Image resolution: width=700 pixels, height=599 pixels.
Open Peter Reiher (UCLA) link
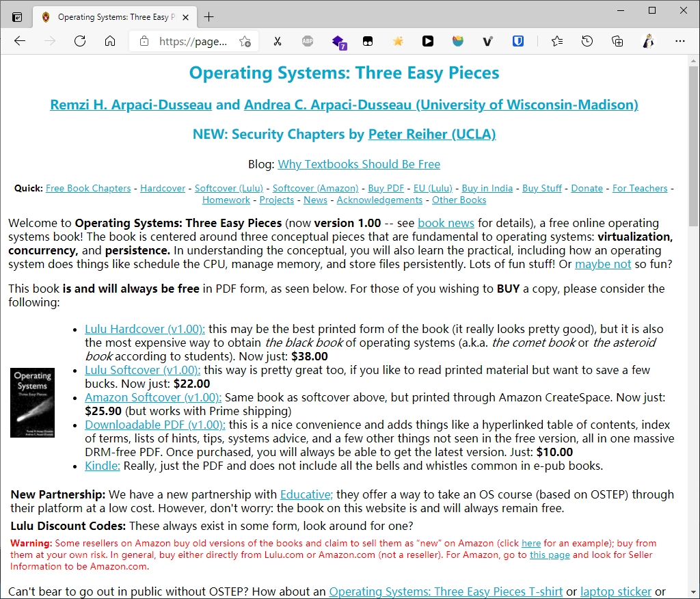point(432,134)
